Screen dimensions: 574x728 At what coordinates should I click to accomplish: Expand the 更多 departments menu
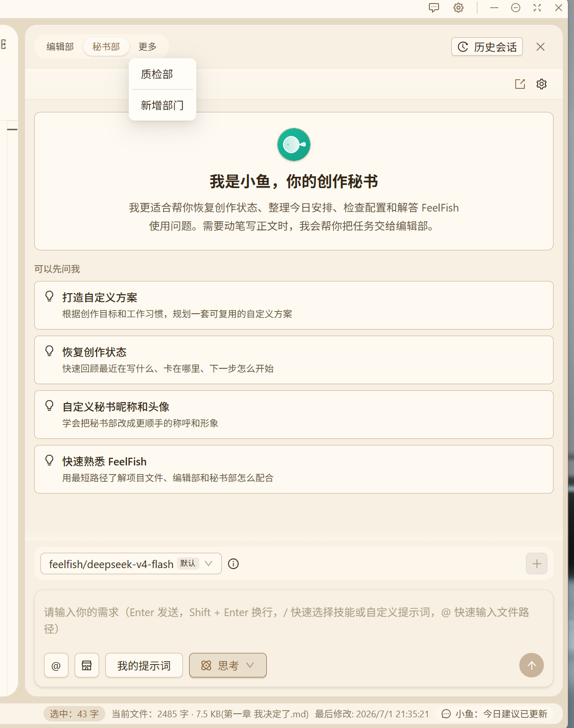(x=148, y=46)
